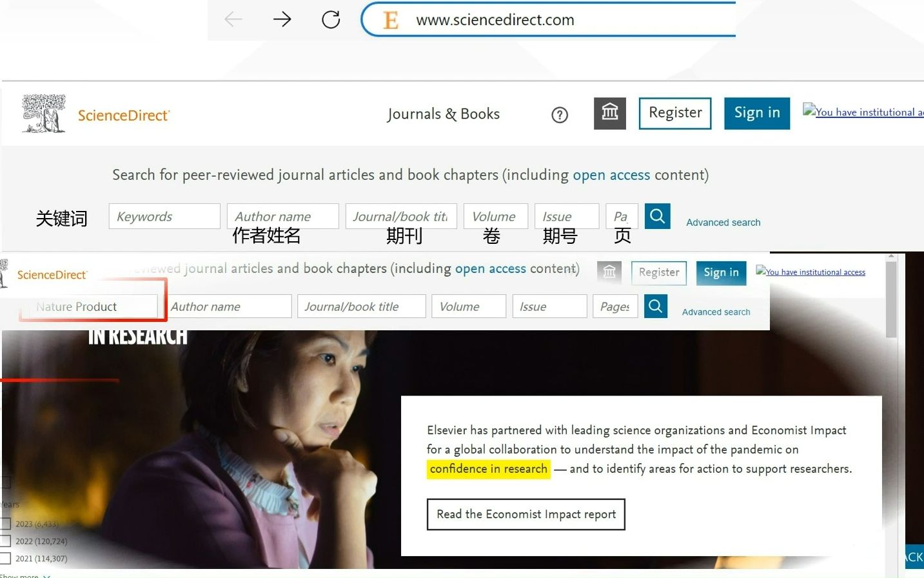Focus lower Issue field
The image size is (924, 578).
[549, 306]
